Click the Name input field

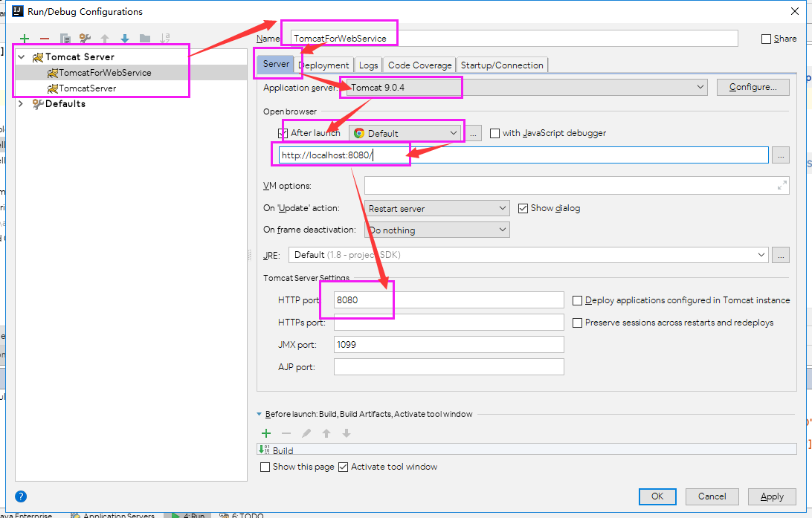515,39
